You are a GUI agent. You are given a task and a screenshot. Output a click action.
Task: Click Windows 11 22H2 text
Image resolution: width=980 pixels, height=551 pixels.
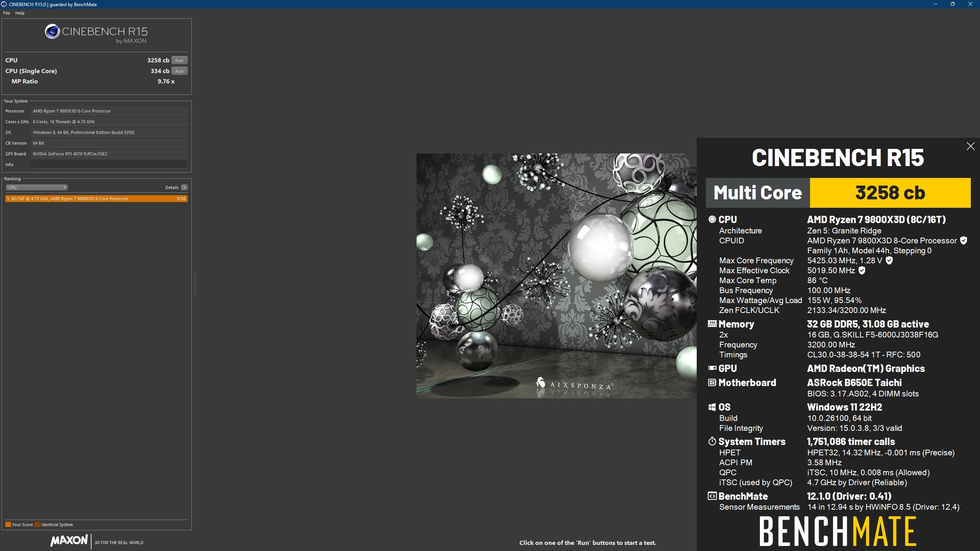(x=844, y=407)
